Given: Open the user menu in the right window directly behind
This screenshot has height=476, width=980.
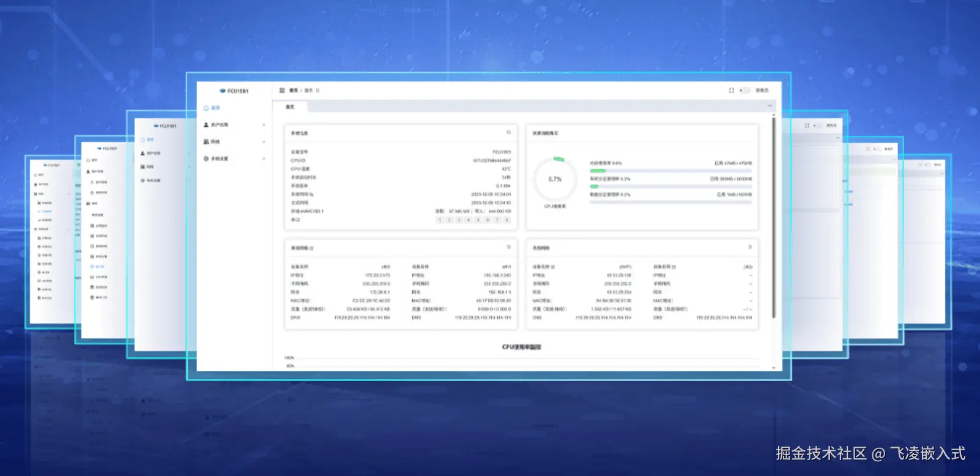Looking at the screenshot, I should 831,125.
